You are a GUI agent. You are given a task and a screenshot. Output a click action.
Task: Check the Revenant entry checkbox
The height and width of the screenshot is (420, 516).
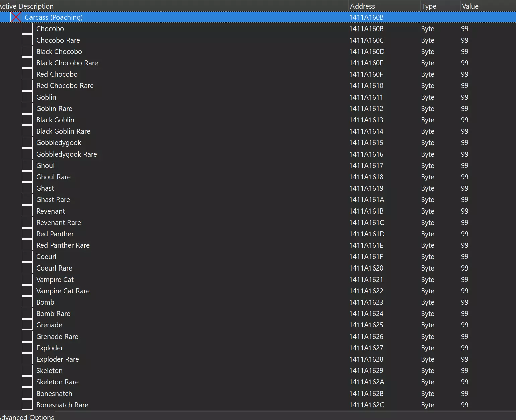(x=27, y=211)
